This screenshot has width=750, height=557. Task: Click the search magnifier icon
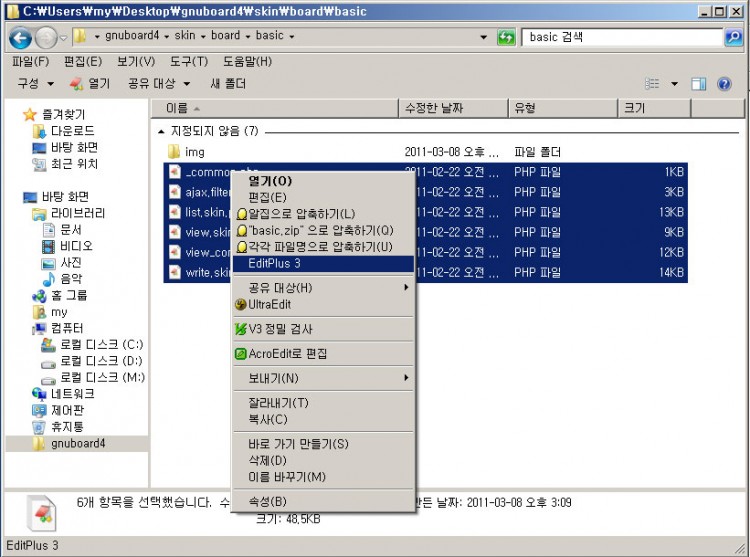click(x=734, y=37)
